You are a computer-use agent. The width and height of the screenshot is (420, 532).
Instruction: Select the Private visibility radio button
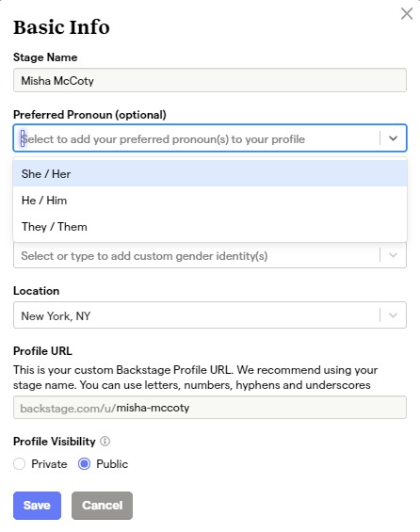pos(20,464)
